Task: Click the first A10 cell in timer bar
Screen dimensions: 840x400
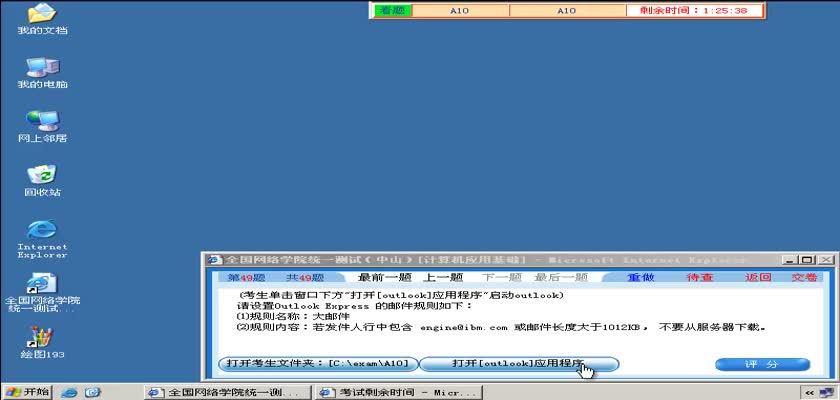Action: click(460, 11)
